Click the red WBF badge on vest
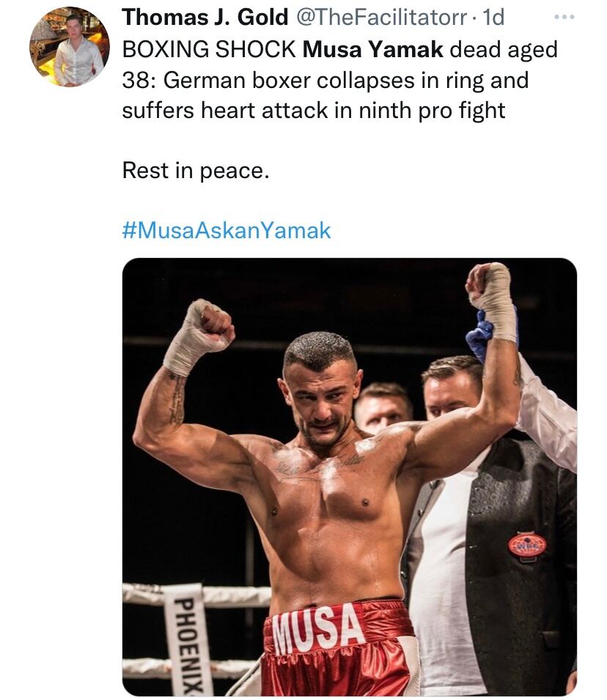This screenshot has width=607, height=700. click(x=527, y=543)
